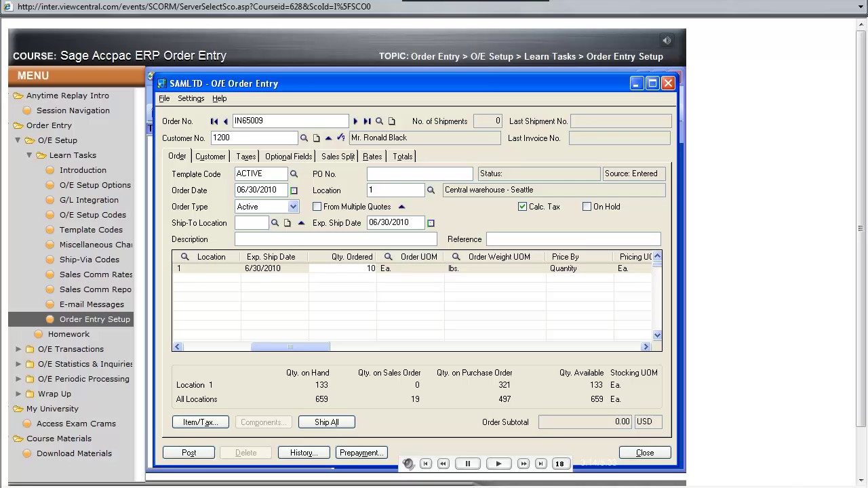Mute the audio with the top banner speaker icon
Screen dimensions: 868x488
pos(667,41)
